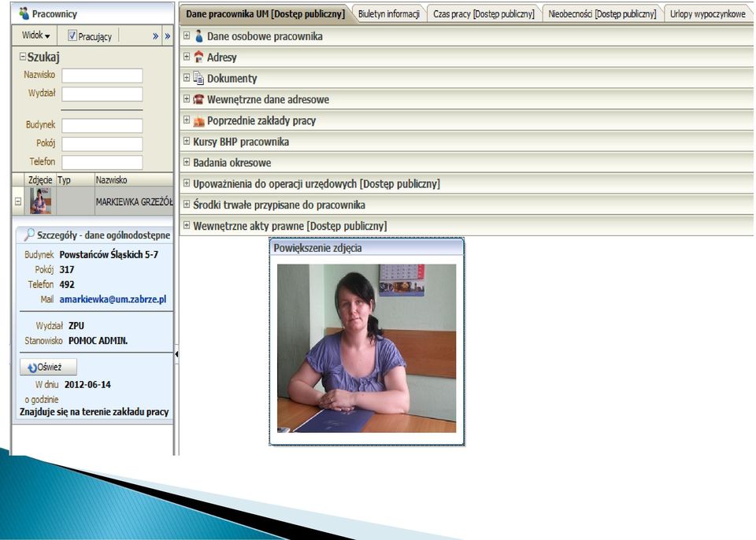Click the person icon beside Dane osobowe pracownika
This screenshot has width=756, height=540.
[x=198, y=35]
